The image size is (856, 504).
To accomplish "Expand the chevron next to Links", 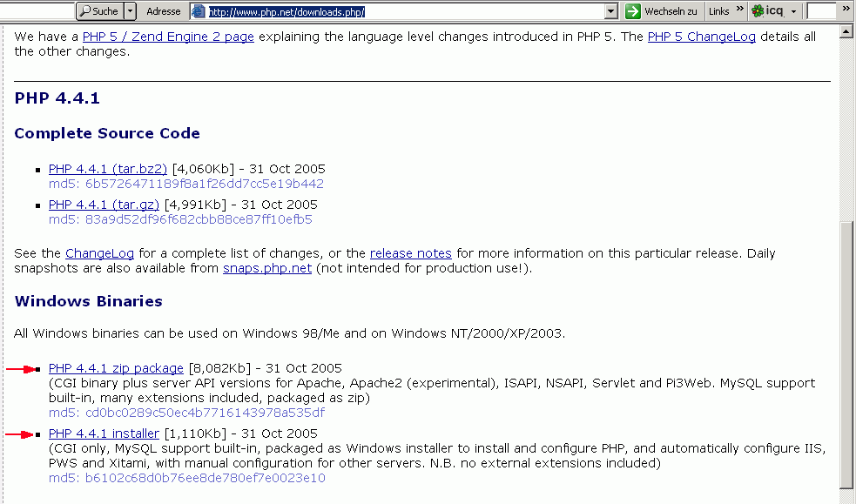I will (739, 9).
